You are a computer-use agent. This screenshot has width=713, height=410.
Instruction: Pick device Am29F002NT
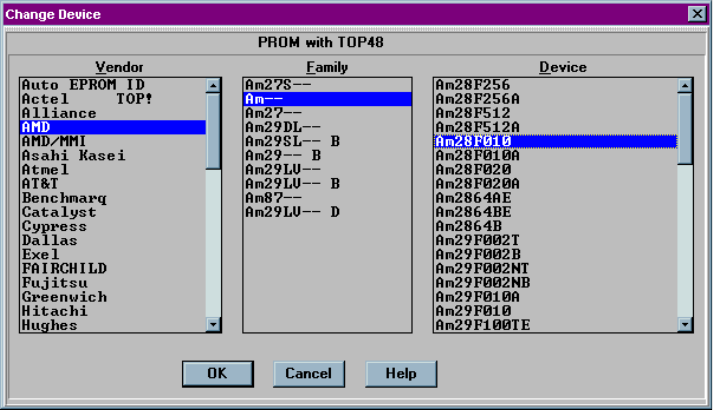(x=556, y=269)
